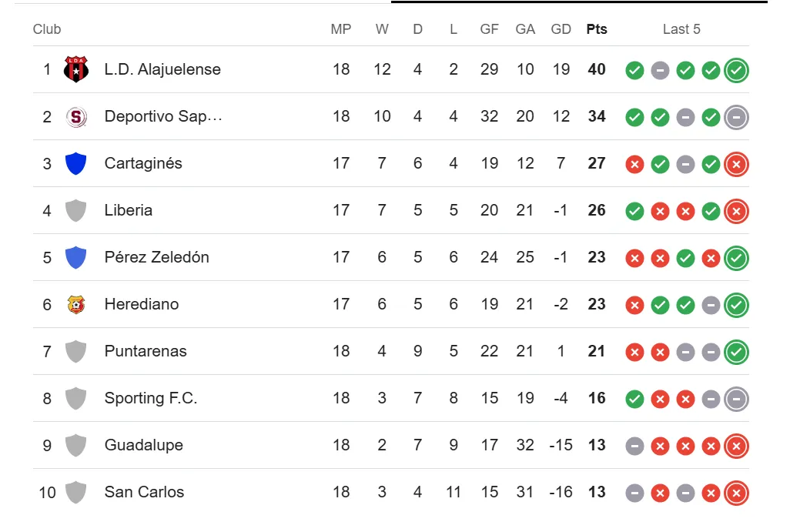
Task: Click Puntarenas' latest win result icon
Action: tap(736, 352)
